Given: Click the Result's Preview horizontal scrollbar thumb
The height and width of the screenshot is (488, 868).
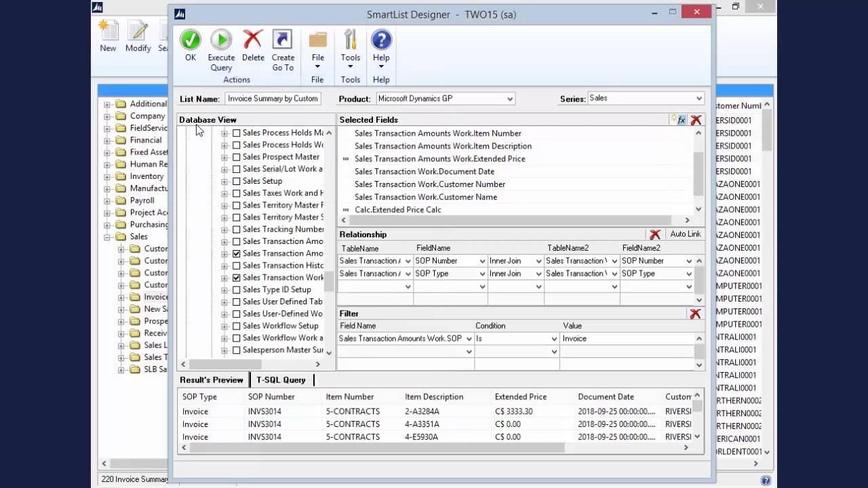Looking at the screenshot, I should pyautogui.click(x=376, y=448).
